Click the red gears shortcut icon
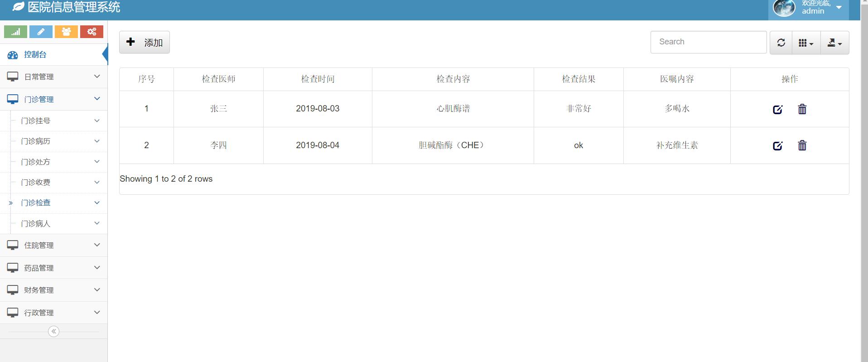 (x=92, y=32)
